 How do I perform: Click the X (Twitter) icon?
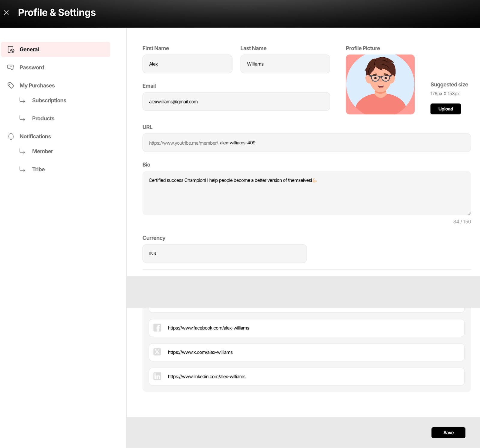157,352
